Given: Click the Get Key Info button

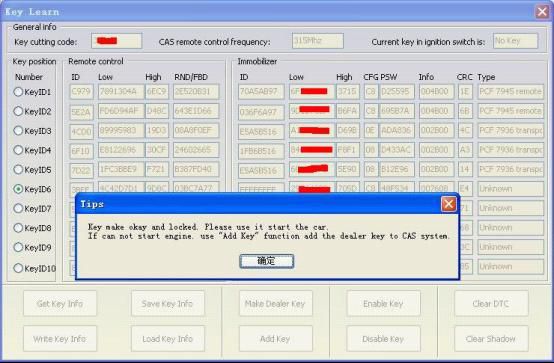Looking at the screenshot, I should (x=60, y=303).
